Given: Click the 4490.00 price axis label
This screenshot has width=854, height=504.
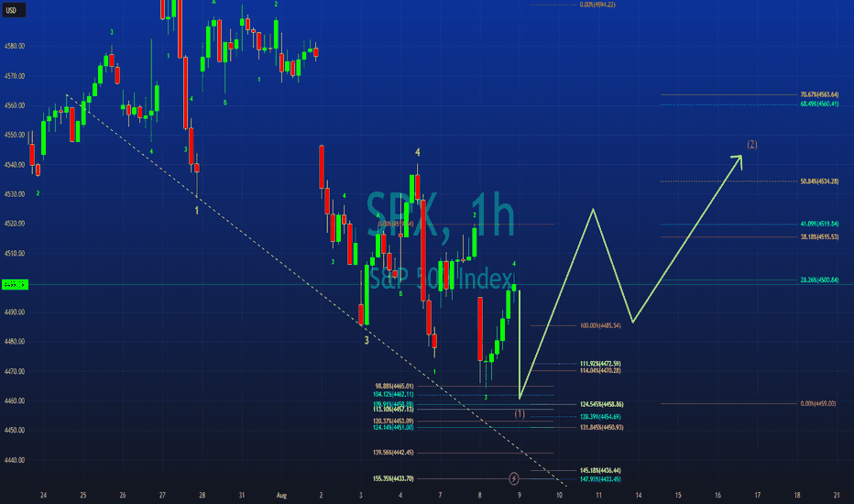Looking at the screenshot, I should click(x=14, y=312).
